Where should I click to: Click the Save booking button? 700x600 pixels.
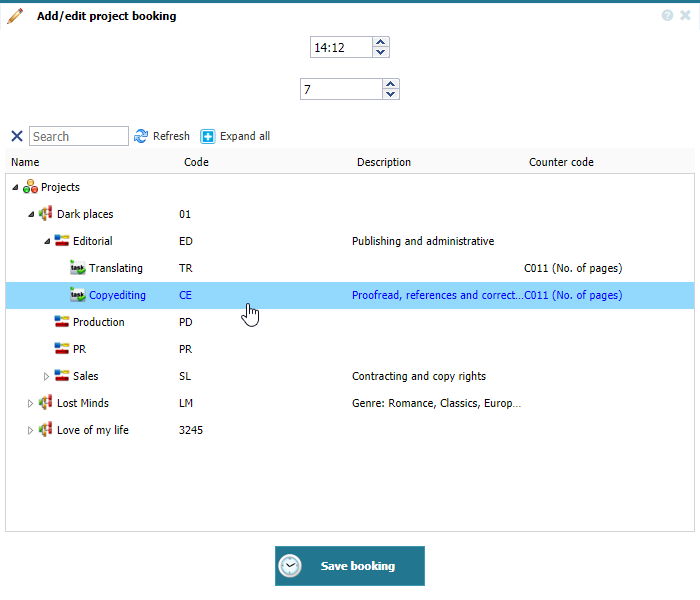[x=349, y=566]
